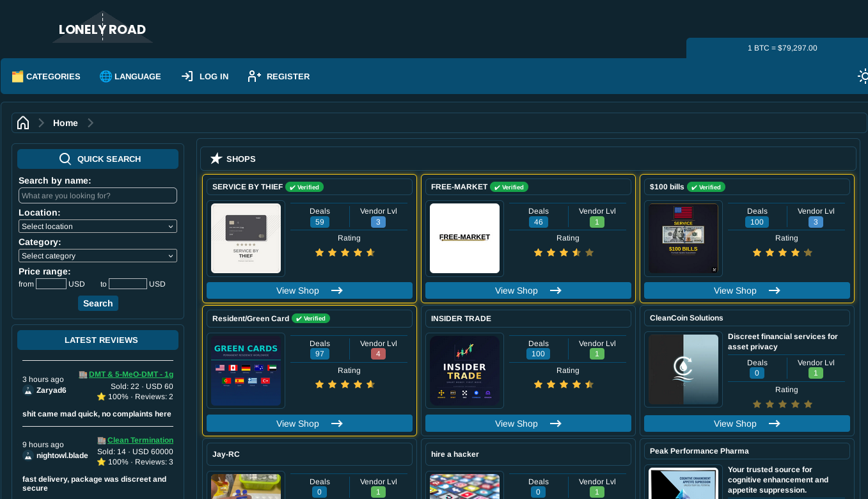868x499 pixels.
Task: Click the '3 hours ago' review timestamp
Action: [43, 379]
